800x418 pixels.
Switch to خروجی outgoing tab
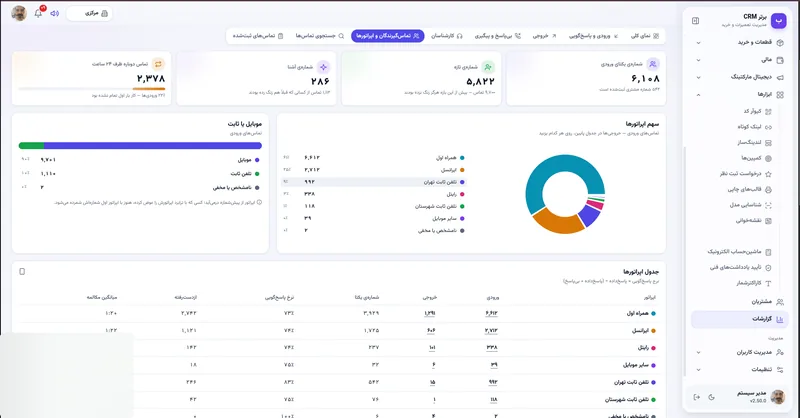[x=544, y=36]
